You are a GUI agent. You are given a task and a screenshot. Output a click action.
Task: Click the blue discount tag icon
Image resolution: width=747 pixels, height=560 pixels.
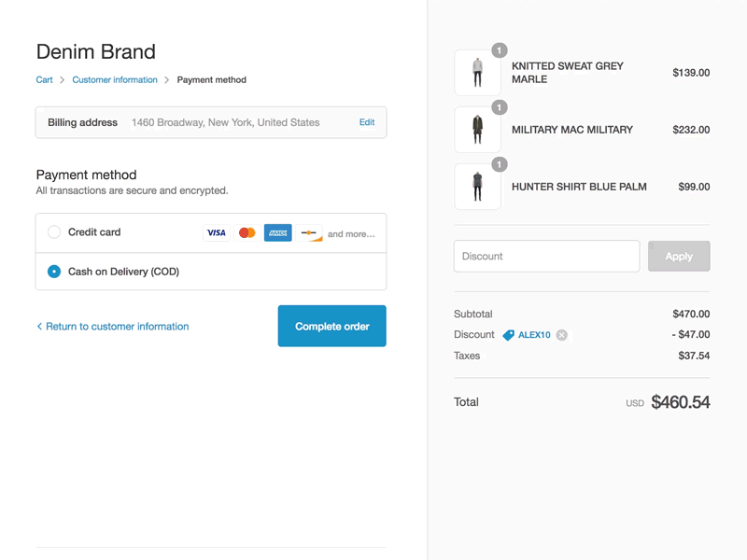[508, 335]
